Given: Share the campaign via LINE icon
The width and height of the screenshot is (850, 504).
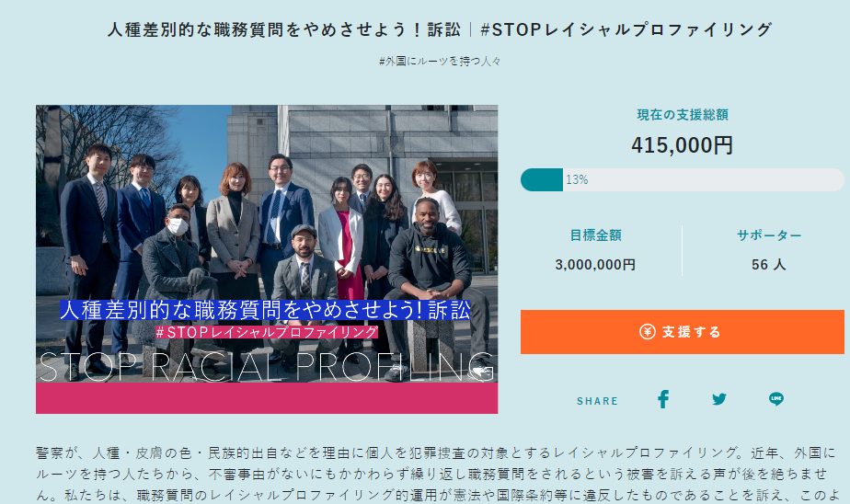Looking at the screenshot, I should pyautogui.click(x=776, y=399).
